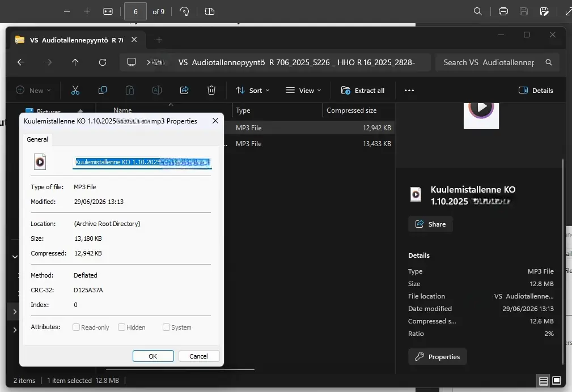Viewport: 572px width, 392px height.
Task: Click the Cut scissors icon
Action: click(x=75, y=91)
